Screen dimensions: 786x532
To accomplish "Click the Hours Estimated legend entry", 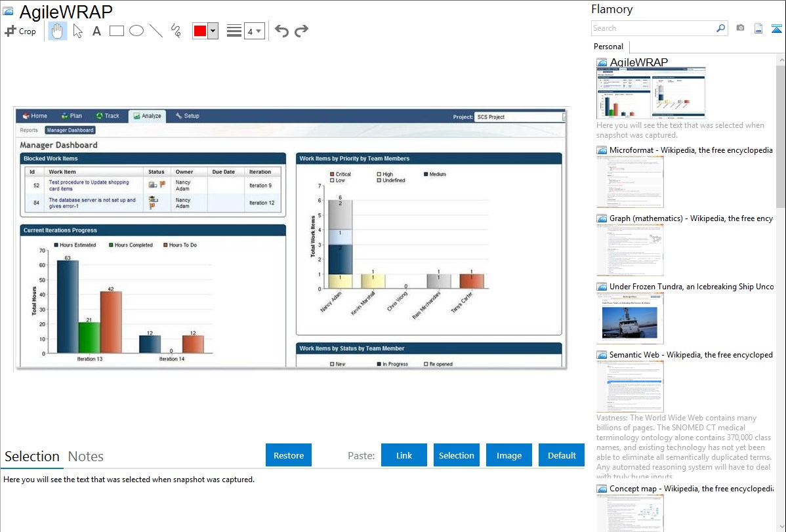I will click(75, 245).
